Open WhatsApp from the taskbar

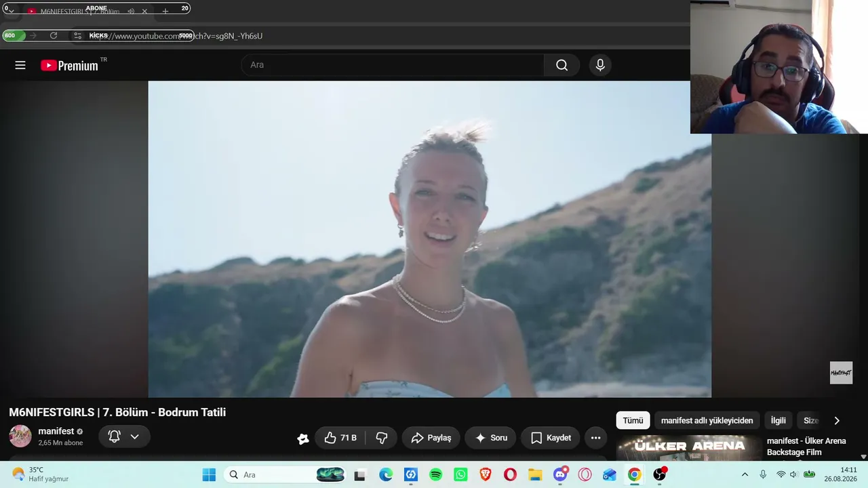(x=460, y=474)
